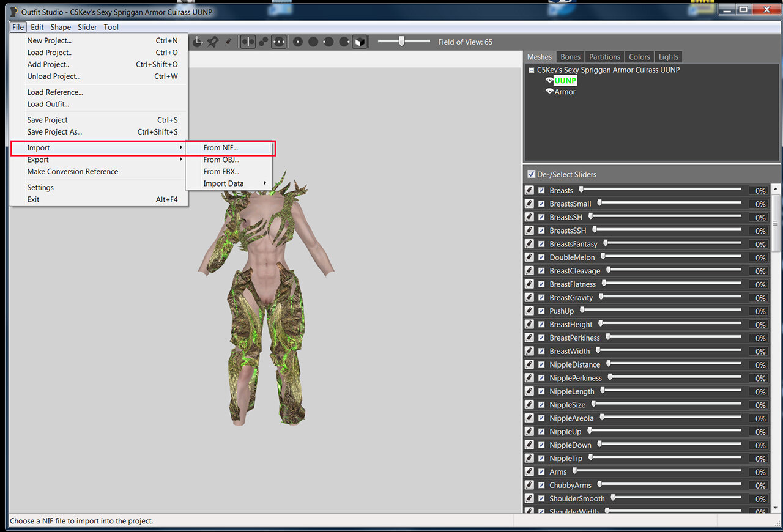
Task: Open the Slider menu
Action: coord(87,27)
